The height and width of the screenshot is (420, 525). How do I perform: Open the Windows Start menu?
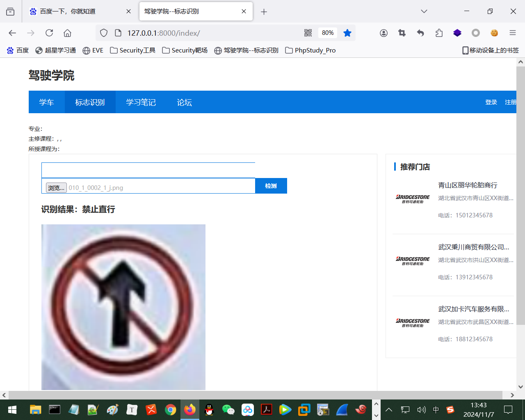(12, 410)
